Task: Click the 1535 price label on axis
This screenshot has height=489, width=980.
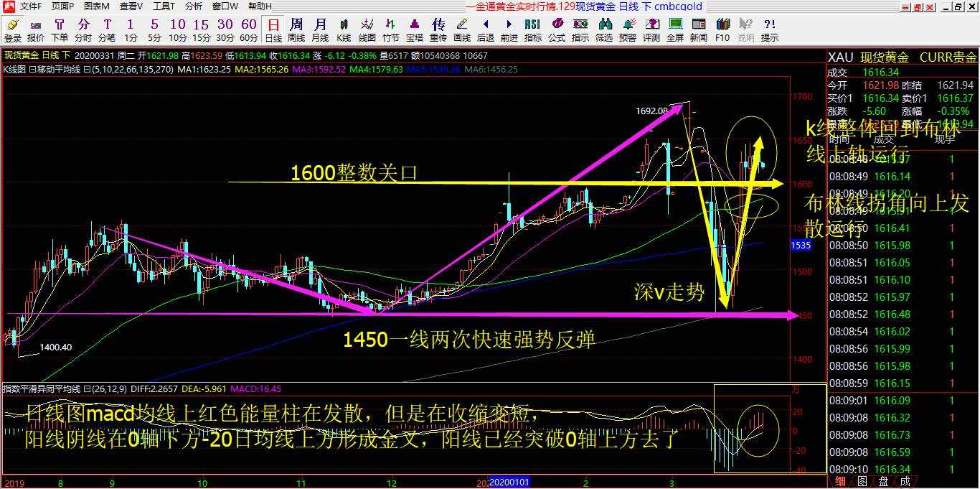Action: (x=801, y=246)
